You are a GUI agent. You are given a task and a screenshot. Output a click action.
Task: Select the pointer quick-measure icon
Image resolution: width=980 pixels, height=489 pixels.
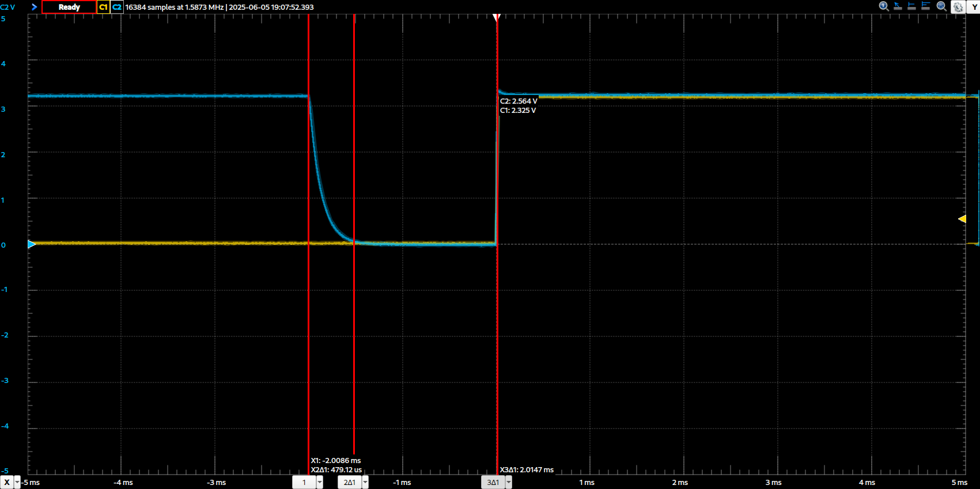coord(898,6)
